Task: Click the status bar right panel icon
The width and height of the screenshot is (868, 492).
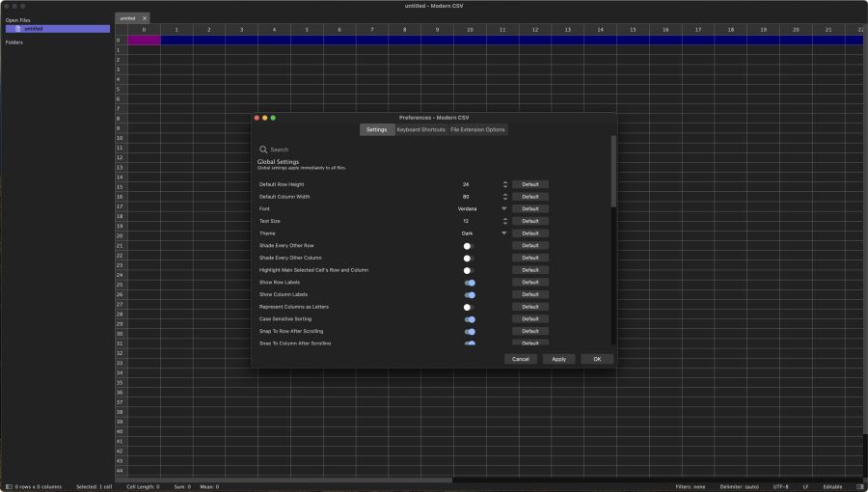Action: point(859,486)
